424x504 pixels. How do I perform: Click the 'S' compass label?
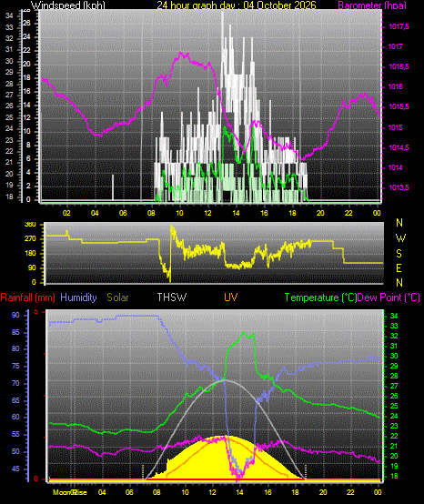[x=399, y=254]
